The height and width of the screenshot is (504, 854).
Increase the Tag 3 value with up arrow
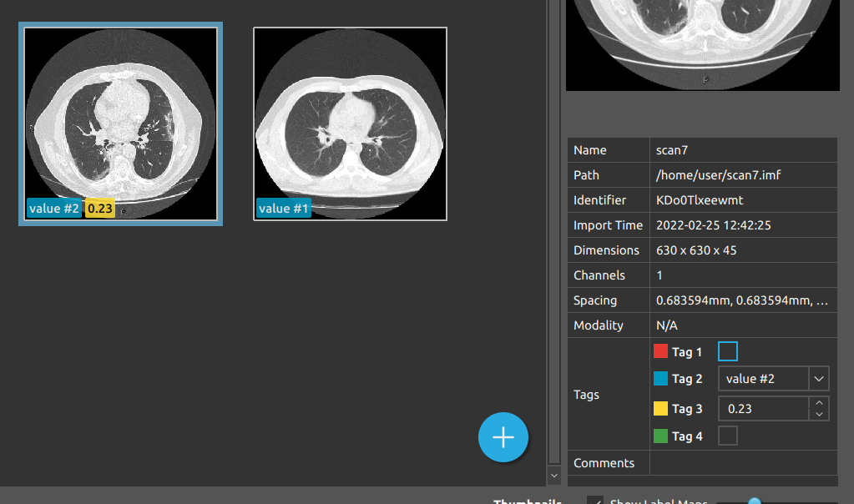(x=819, y=403)
